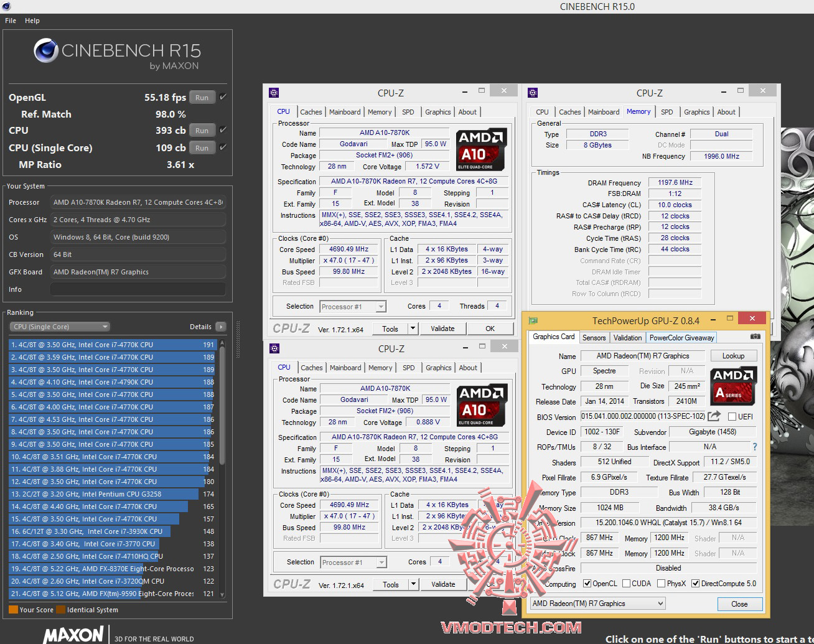
Task: Open SPD tab in the CPU-Z Memory window
Action: [x=667, y=112]
